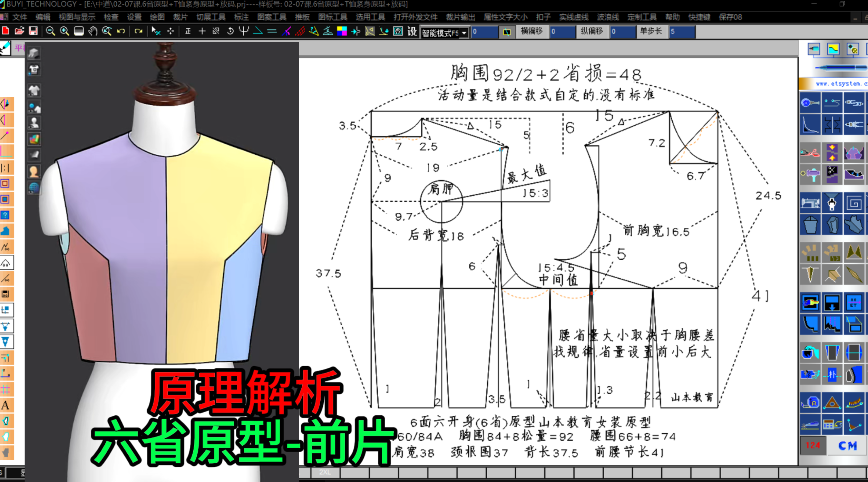868x482 pixels.
Task: Select the four-arrow move tool
Action: click(170, 31)
